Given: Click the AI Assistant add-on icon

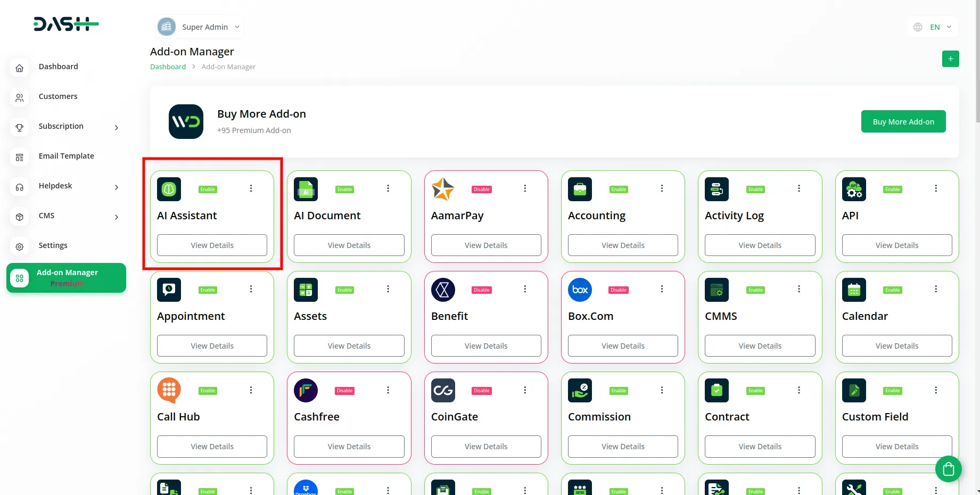Looking at the screenshot, I should 169,189.
